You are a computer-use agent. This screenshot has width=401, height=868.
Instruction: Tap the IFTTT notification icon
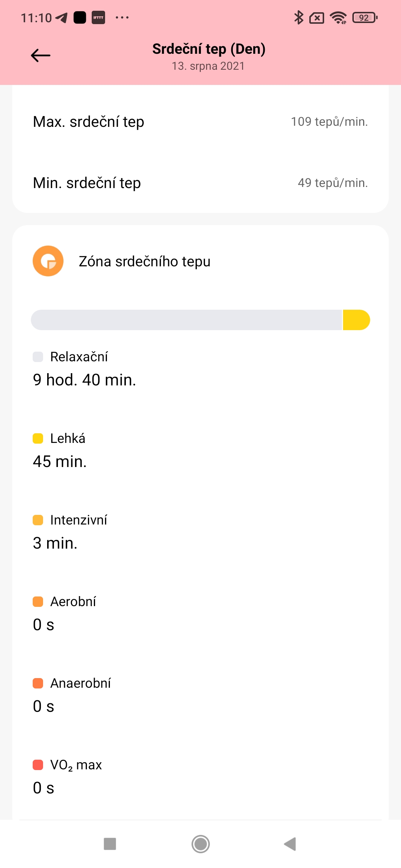(x=98, y=17)
